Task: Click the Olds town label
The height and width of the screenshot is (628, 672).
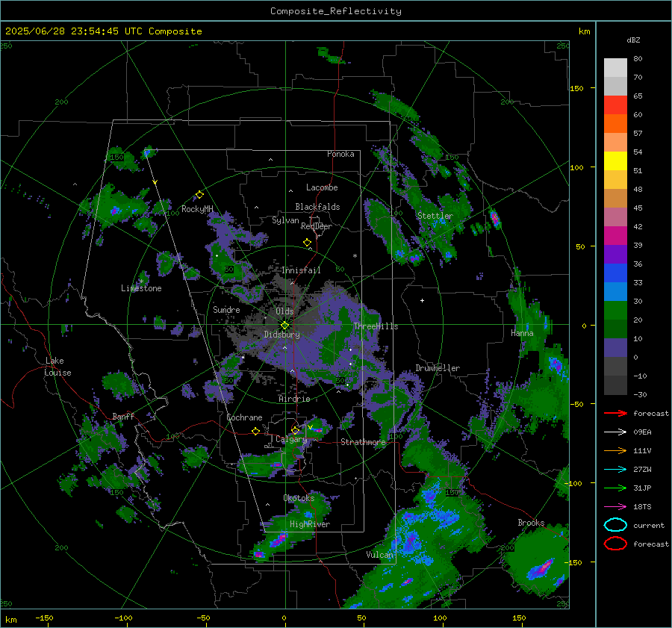Action: tap(284, 311)
